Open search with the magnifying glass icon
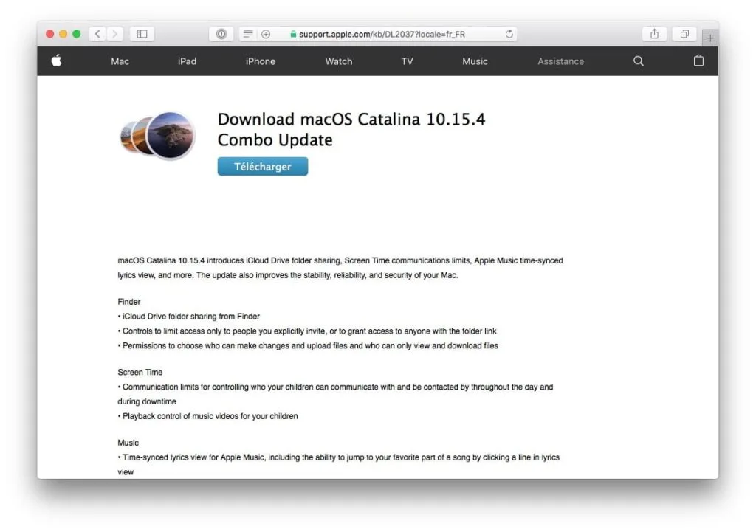 (x=639, y=61)
